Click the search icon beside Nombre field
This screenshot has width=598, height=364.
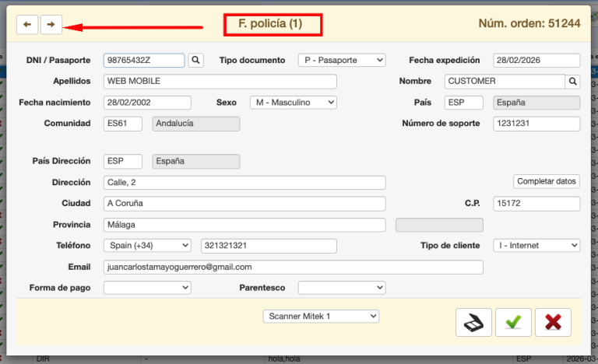[x=572, y=82]
